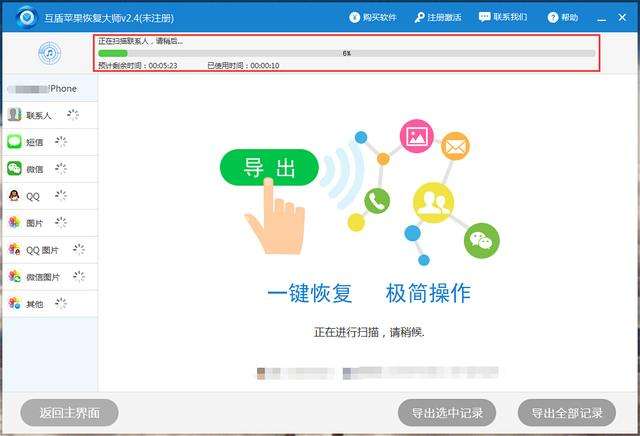
Task: Open 注册激活 registration option
Action: [x=437, y=17]
